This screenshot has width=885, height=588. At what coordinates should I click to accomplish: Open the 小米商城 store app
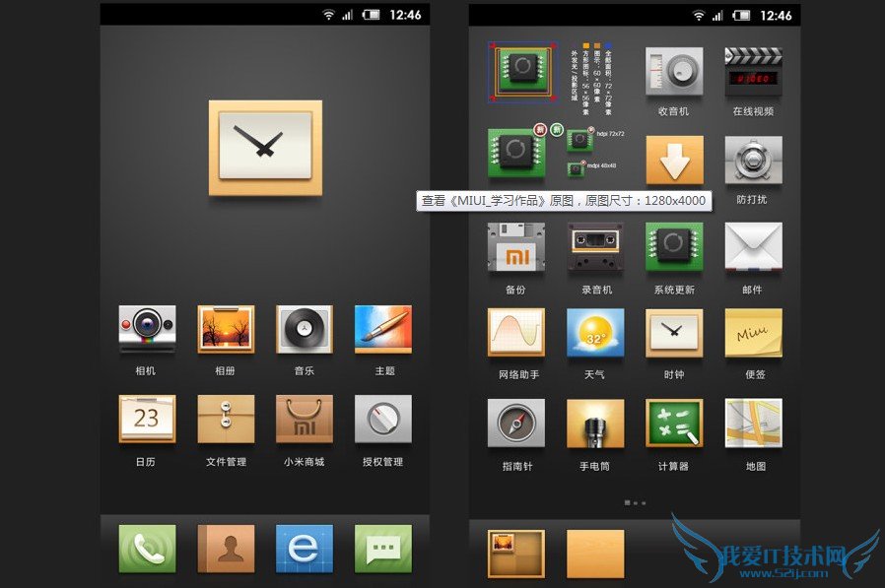(x=305, y=419)
